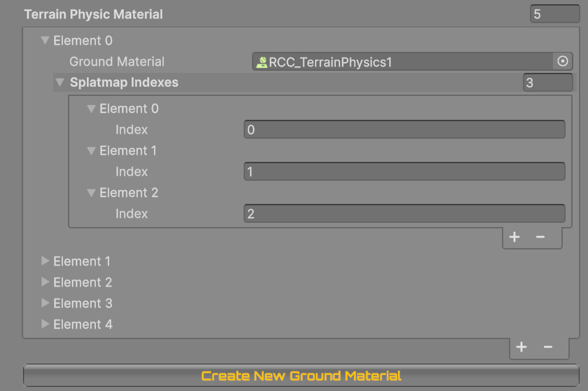Collapse Element 1 inside Splatmap Indexes
588x391 pixels.
click(x=91, y=151)
